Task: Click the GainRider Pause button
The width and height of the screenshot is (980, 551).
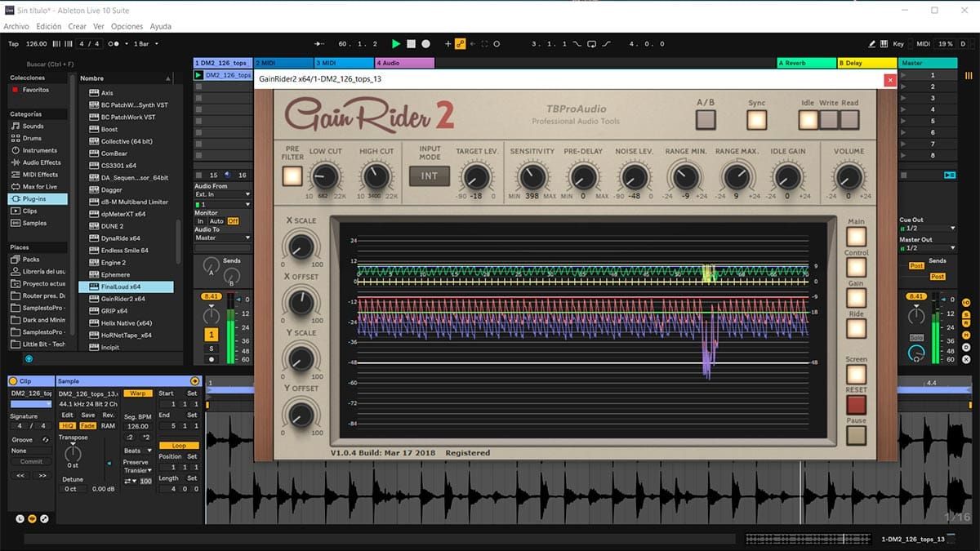Action: click(x=856, y=436)
